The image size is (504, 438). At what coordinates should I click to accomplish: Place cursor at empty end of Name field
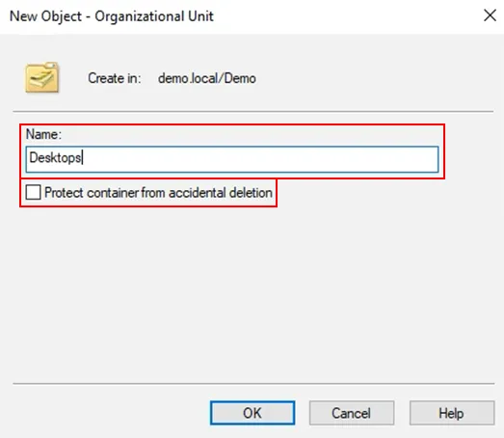(x=260, y=159)
